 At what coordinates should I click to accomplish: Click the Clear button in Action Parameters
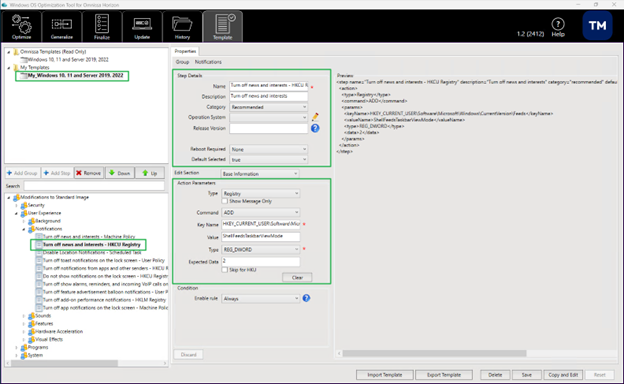(x=297, y=277)
